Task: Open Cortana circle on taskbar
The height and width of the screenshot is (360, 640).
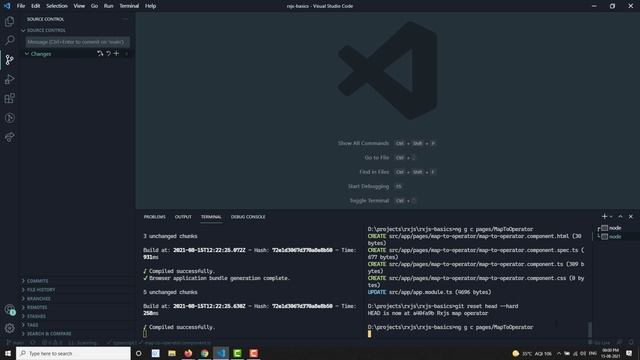Action: pyautogui.click(x=139, y=353)
